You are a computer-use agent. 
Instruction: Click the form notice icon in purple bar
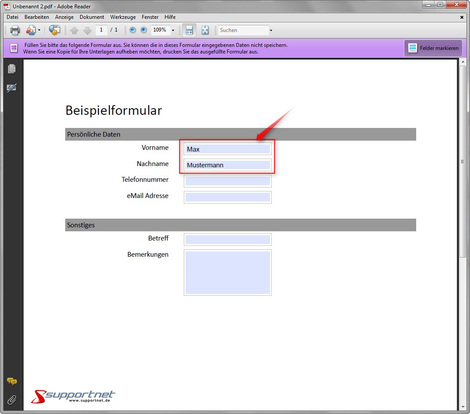tap(14, 48)
